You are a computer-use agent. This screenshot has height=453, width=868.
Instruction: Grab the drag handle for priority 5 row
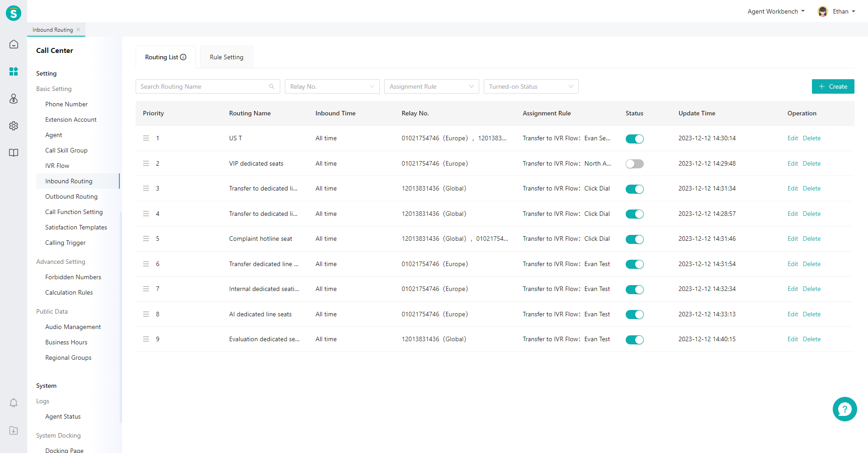pos(146,238)
